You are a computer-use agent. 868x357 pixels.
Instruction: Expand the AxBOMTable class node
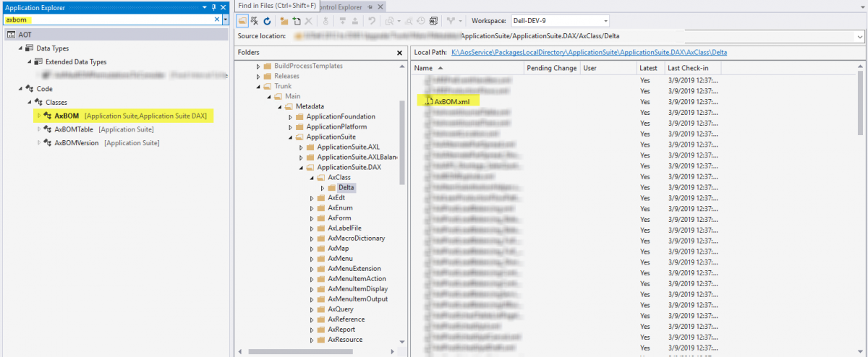click(39, 129)
